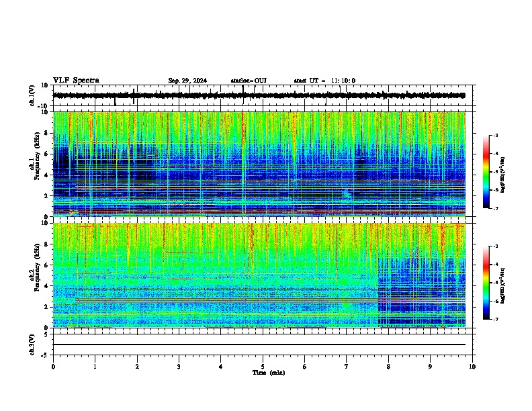Viewport: 532px width, 411px height.
Task: Click inside the ch.1 spectrogram panel
Action: [x=259, y=164]
